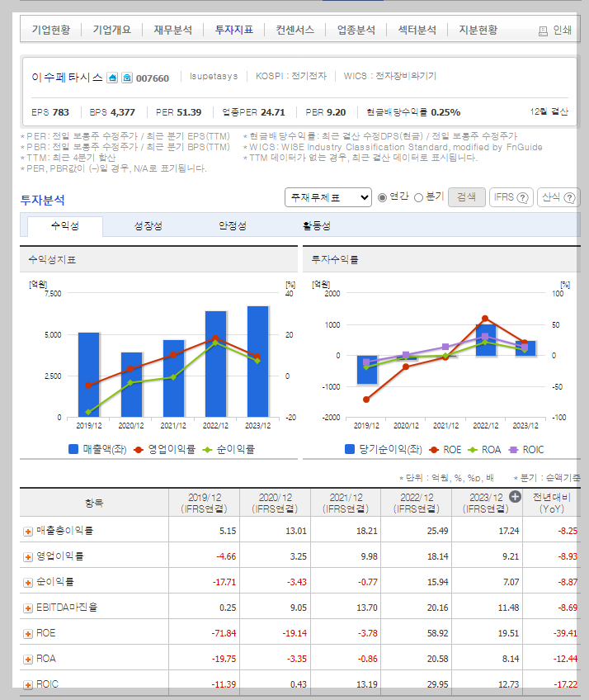
Task: Switch to 지분현황 tab
Action: click(x=478, y=30)
